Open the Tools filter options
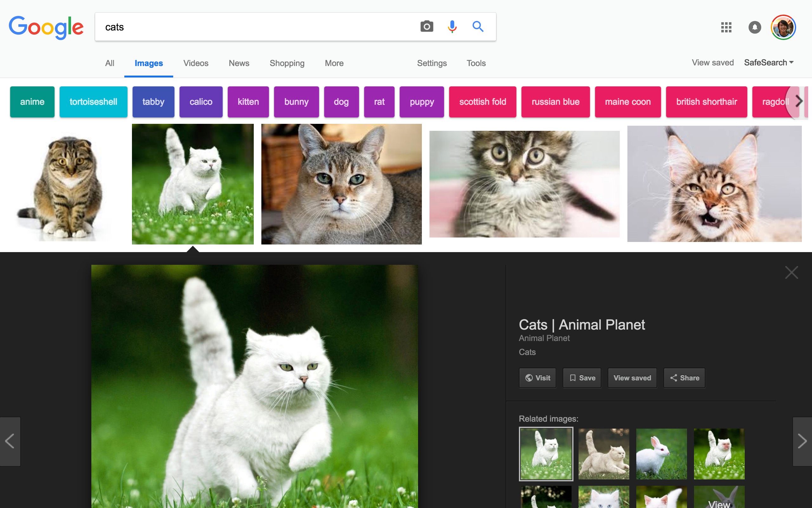 476,63
